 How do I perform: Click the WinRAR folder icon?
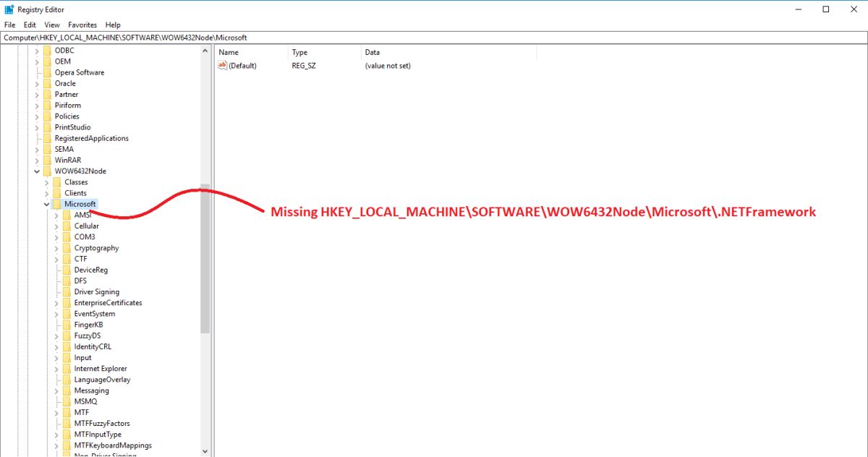pos(47,160)
